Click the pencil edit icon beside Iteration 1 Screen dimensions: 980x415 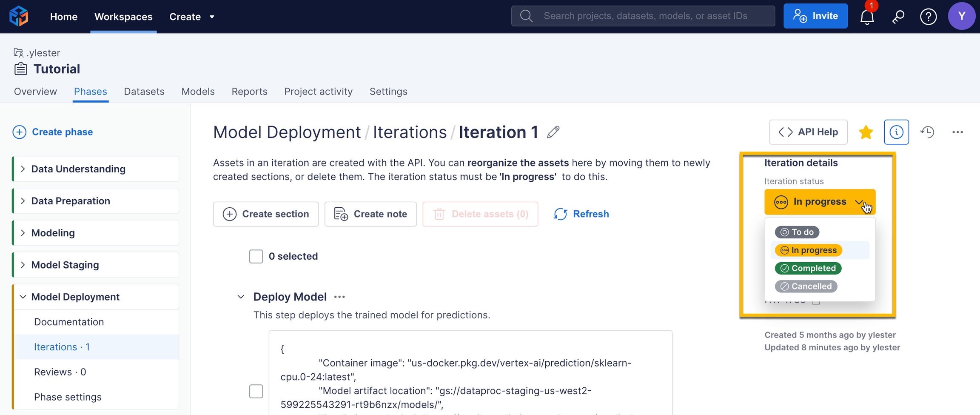553,132
